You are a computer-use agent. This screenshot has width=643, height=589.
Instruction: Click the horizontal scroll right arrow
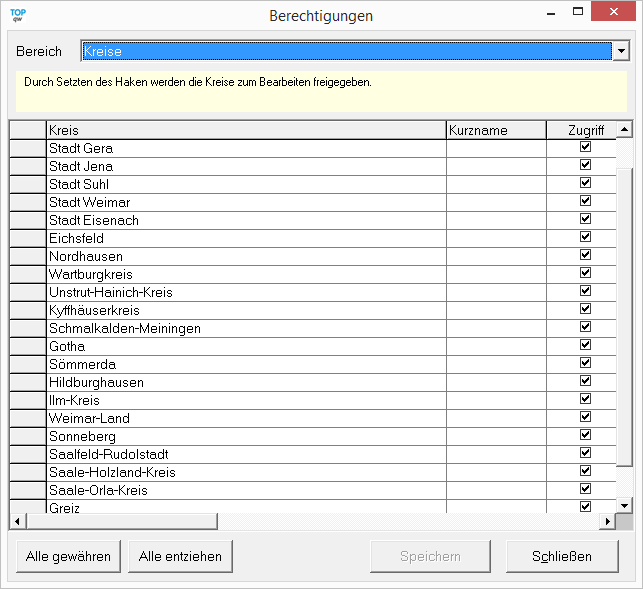(x=606, y=522)
